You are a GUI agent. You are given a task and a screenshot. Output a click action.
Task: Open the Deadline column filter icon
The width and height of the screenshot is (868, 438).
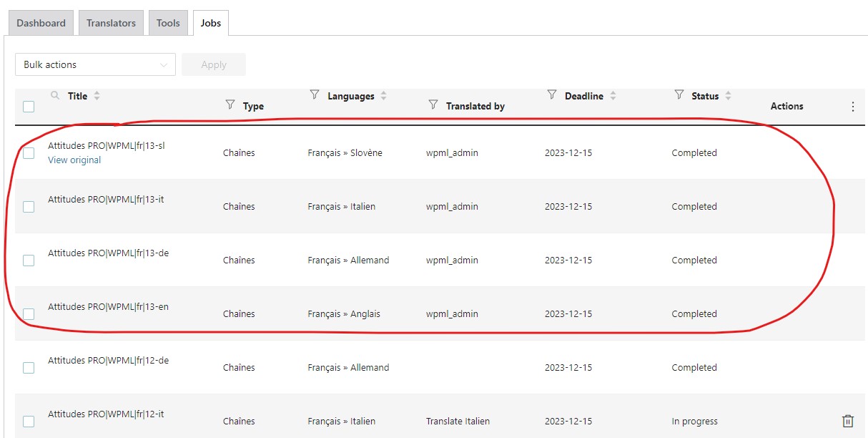click(551, 94)
